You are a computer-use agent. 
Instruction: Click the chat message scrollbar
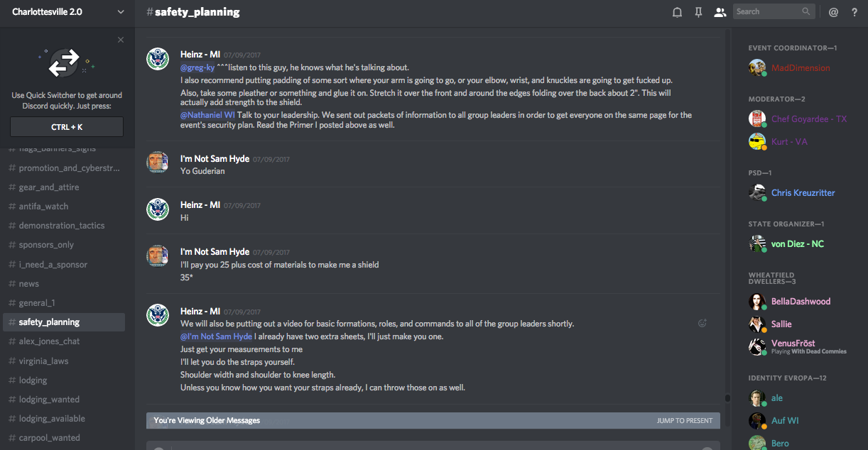click(x=727, y=213)
